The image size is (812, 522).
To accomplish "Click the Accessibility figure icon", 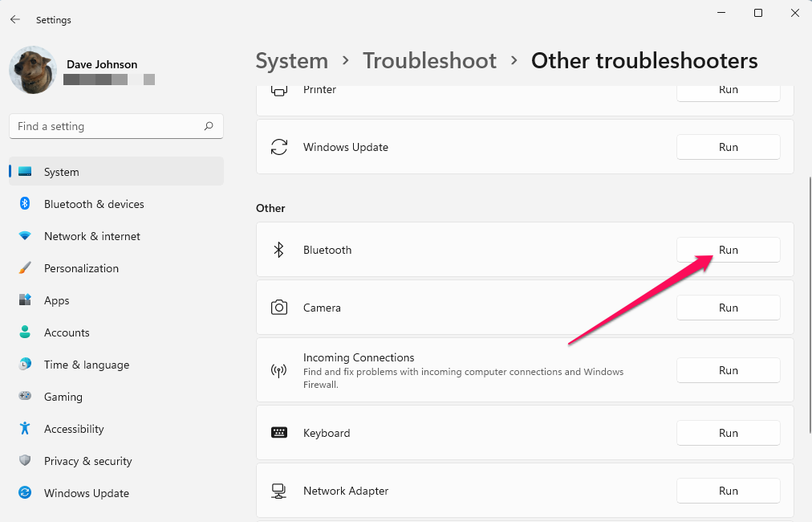I will pos(25,429).
